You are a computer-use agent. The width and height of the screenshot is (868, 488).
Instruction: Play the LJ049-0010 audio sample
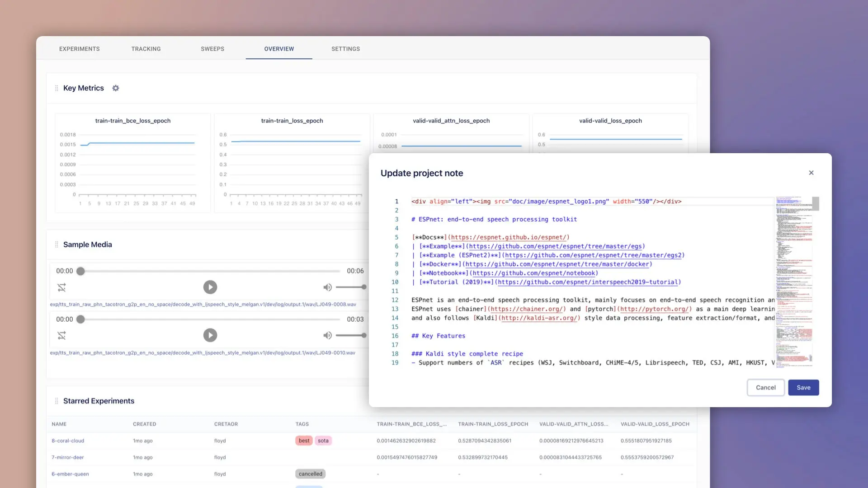tap(210, 335)
